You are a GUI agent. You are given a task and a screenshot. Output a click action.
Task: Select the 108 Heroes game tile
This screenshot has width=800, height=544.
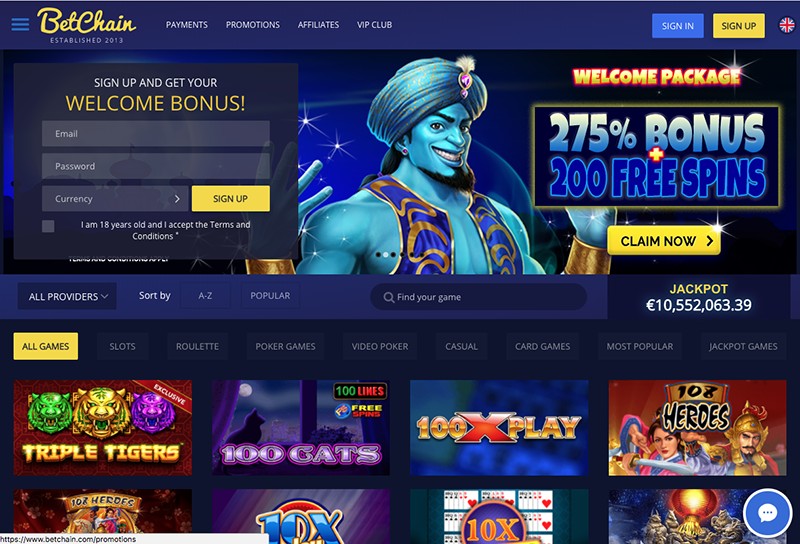(697, 428)
